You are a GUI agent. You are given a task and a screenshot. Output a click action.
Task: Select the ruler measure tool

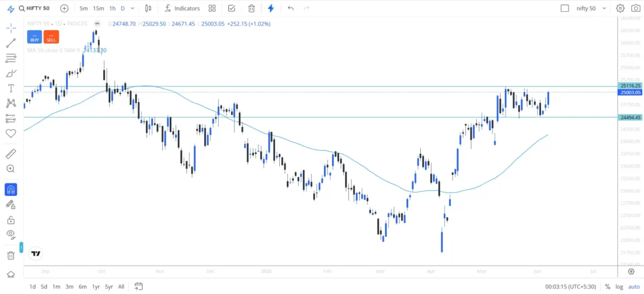[x=11, y=154]
